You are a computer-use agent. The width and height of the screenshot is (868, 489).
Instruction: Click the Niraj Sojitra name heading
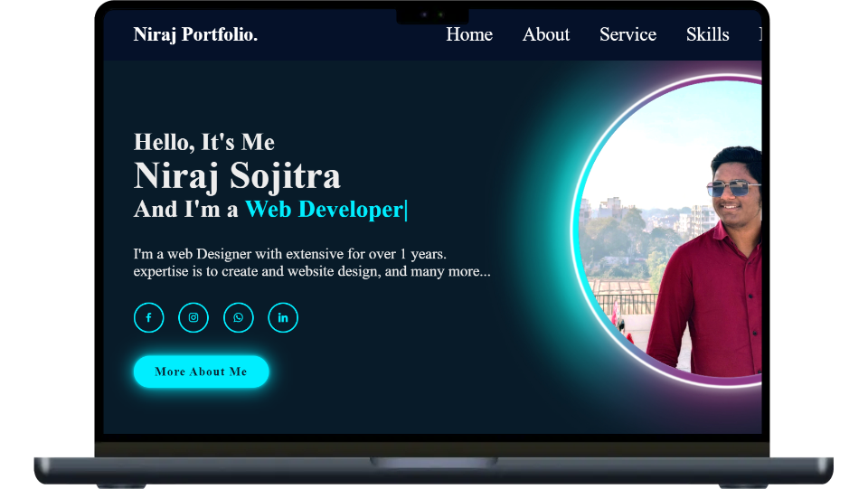click(237, 175)
